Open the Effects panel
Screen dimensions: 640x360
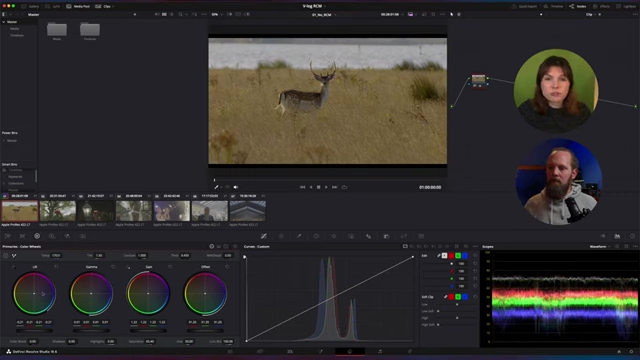point(602,7)
